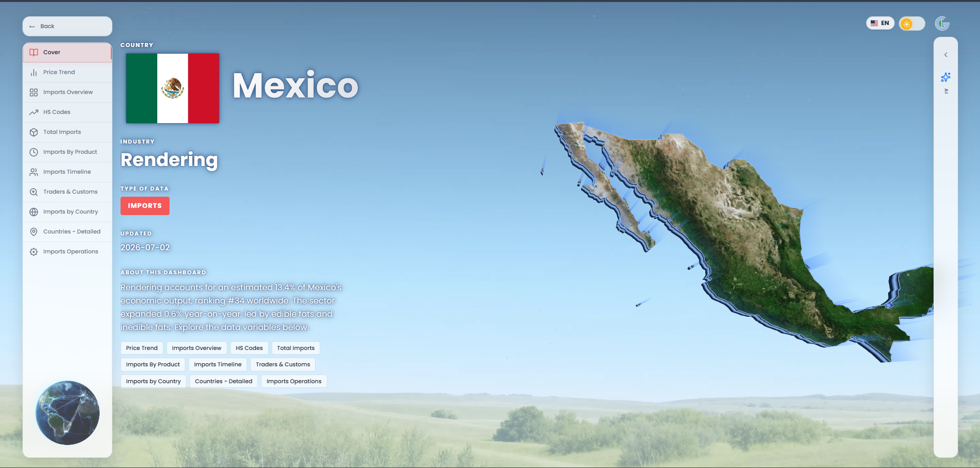980x468 pixels.
Task: Open the Imports Timeline chip
Action: coord(218,364)
